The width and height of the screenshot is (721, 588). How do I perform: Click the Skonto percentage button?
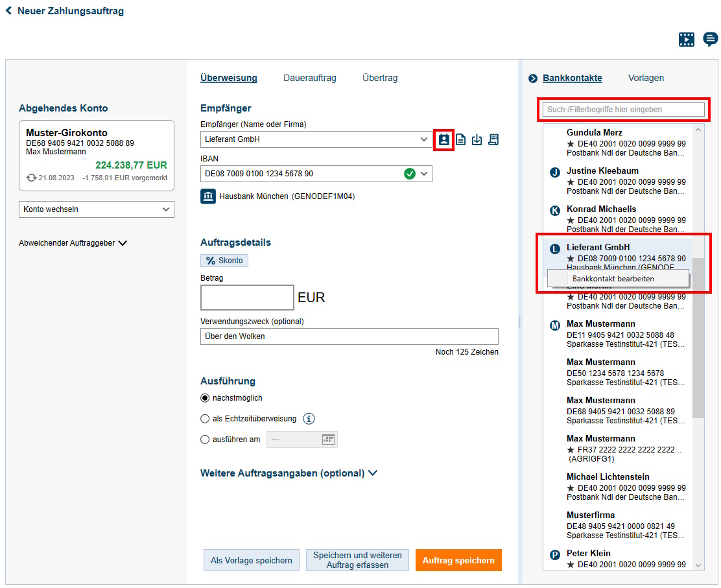coord(224,260)
